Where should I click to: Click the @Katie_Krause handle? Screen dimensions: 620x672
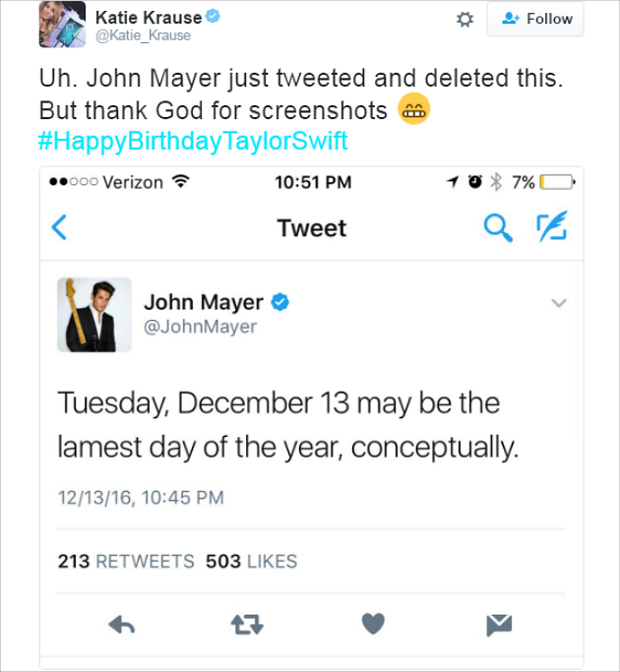coord(143,35)
